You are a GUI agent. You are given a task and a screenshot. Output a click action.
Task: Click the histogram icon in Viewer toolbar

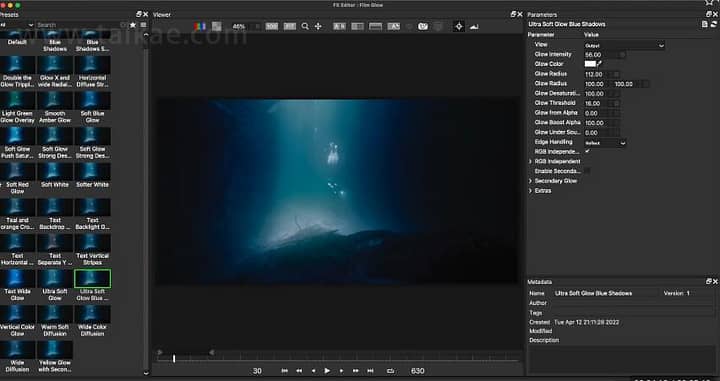pos(474,27)
